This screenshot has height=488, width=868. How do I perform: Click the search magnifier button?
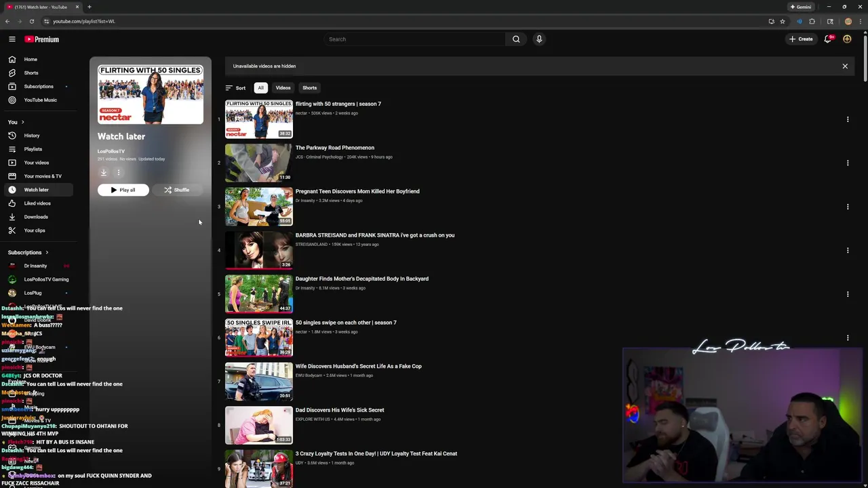pyautogui.click(x=516, y=39)
